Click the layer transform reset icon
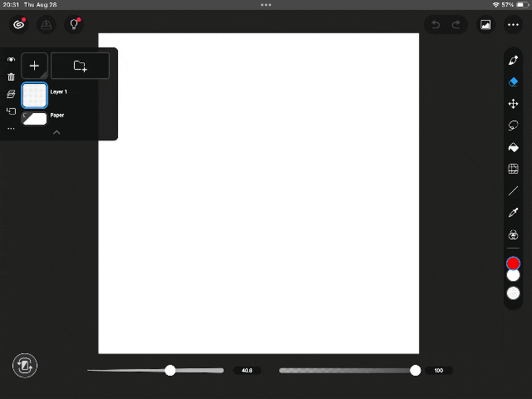This screenshot has width=532, height=399. (11, 111)
